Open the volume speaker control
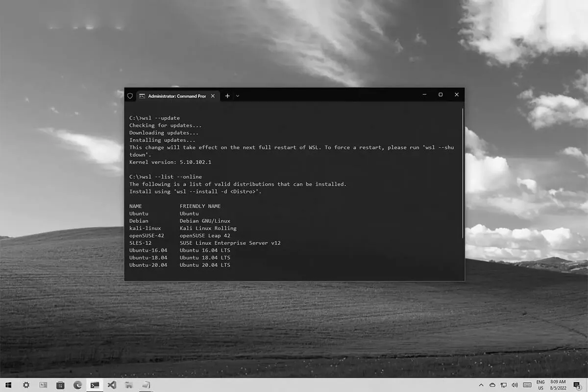Screen dimensions: 588x392 (515, 385)
